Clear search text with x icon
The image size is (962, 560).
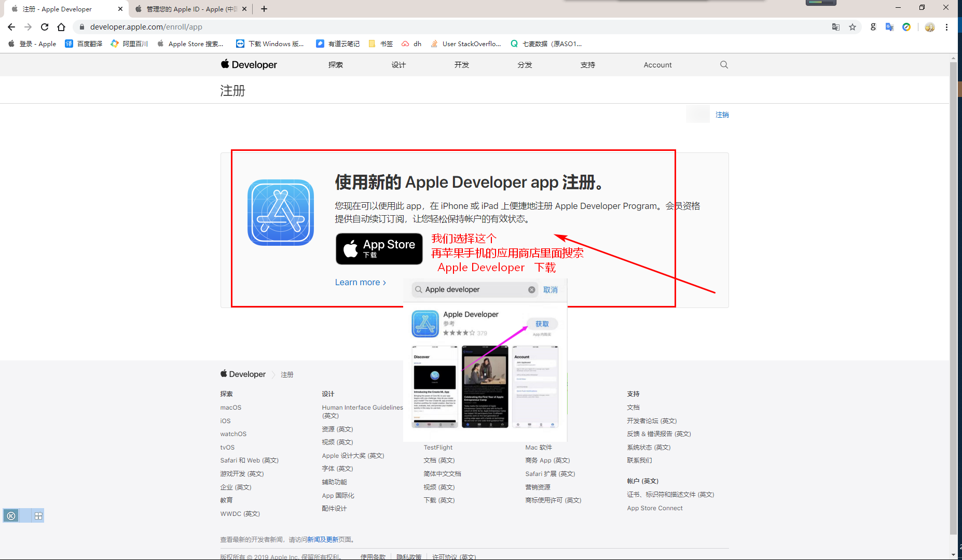532,290
